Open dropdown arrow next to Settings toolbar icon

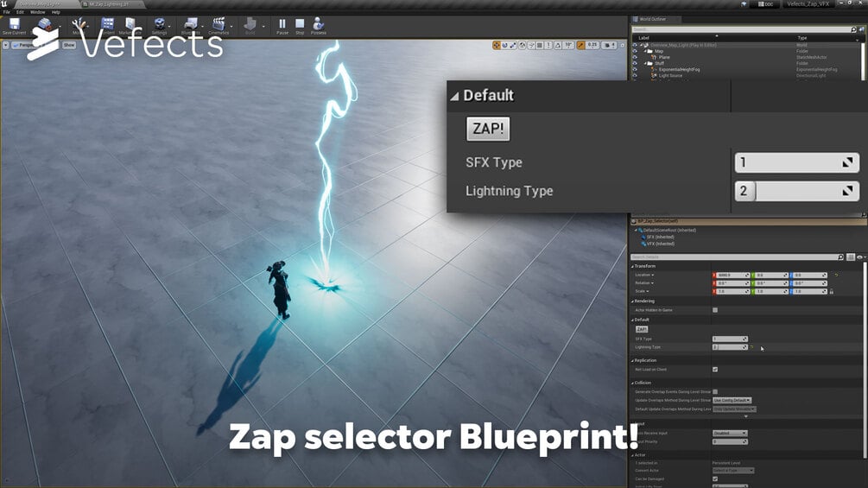(x=170, y=26)
